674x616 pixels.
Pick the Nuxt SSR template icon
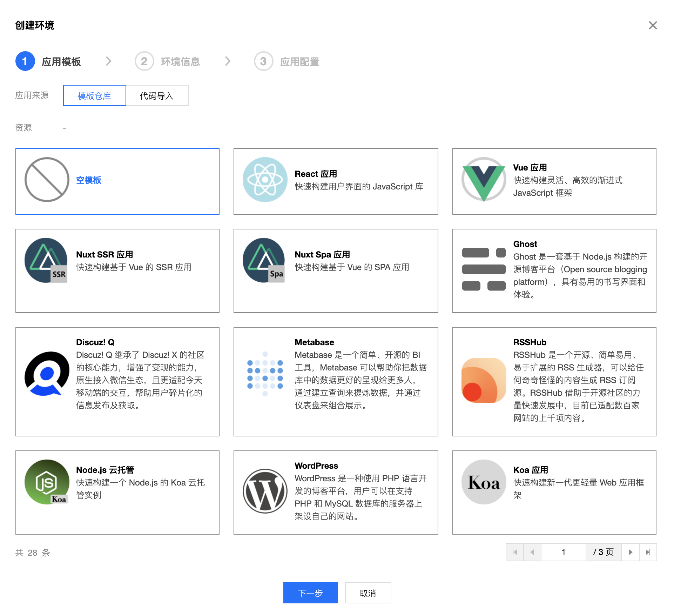(46, 260)
